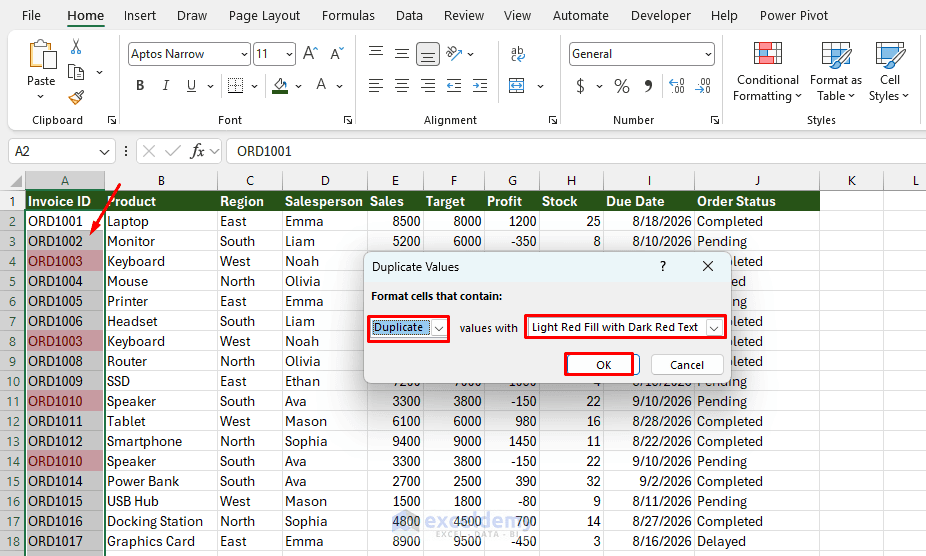Open the General number format dropdown

(708, 54)
